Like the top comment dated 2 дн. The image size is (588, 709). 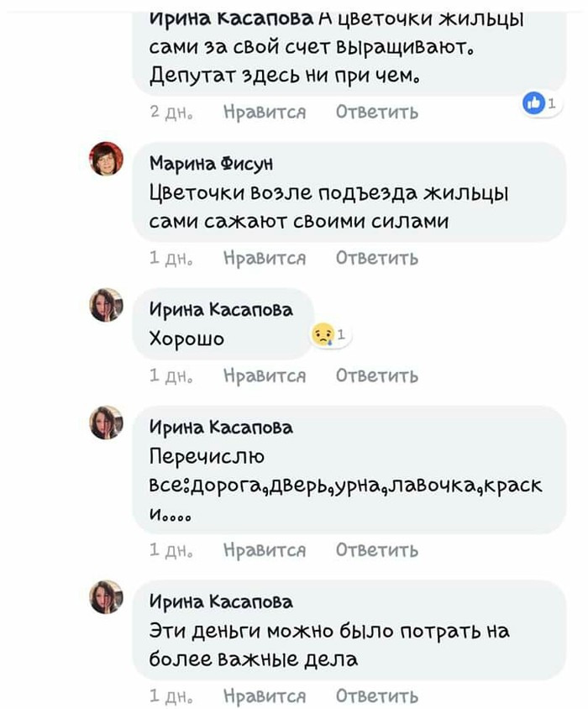(x=265, y=112)
